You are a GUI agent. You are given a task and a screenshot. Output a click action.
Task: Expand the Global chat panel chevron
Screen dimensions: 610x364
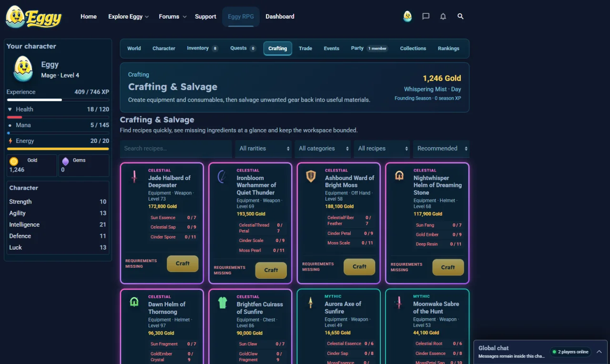click(599, 352)
